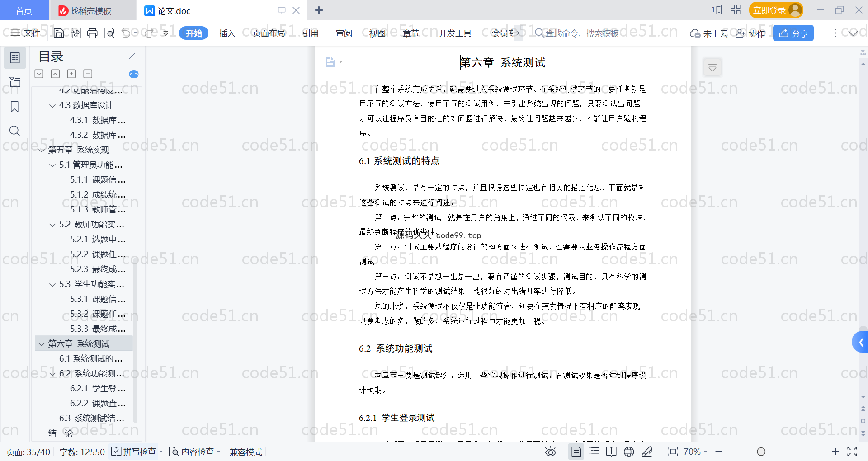Open the 章节 ribbon tab

click(x=411, y=33)
